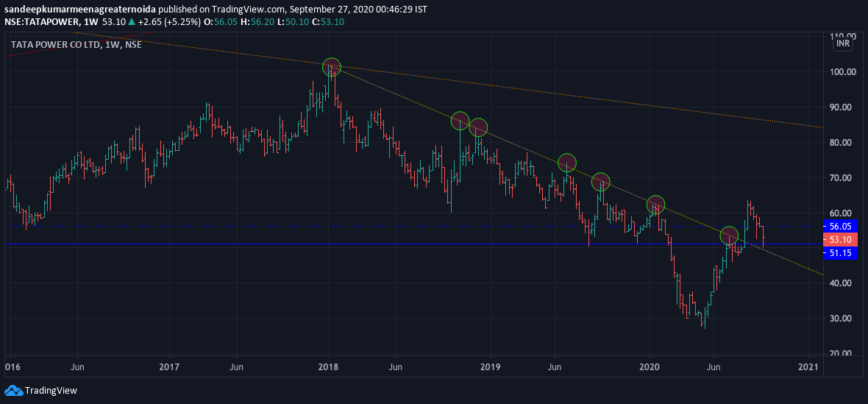868x404 pixels.
Task: Click the green circle just after Jun 2019
Action: [567, 163]
